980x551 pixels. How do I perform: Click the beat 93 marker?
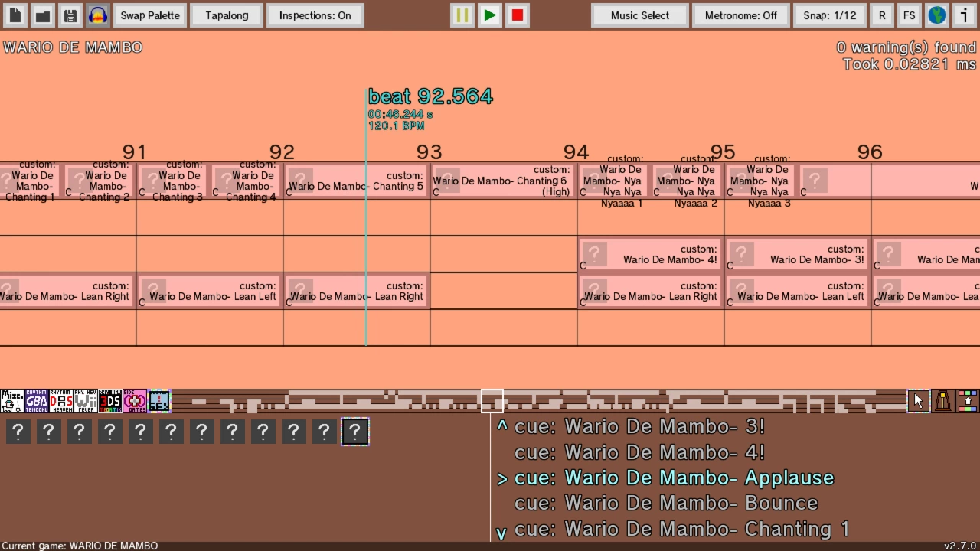(x=430, y=152)
